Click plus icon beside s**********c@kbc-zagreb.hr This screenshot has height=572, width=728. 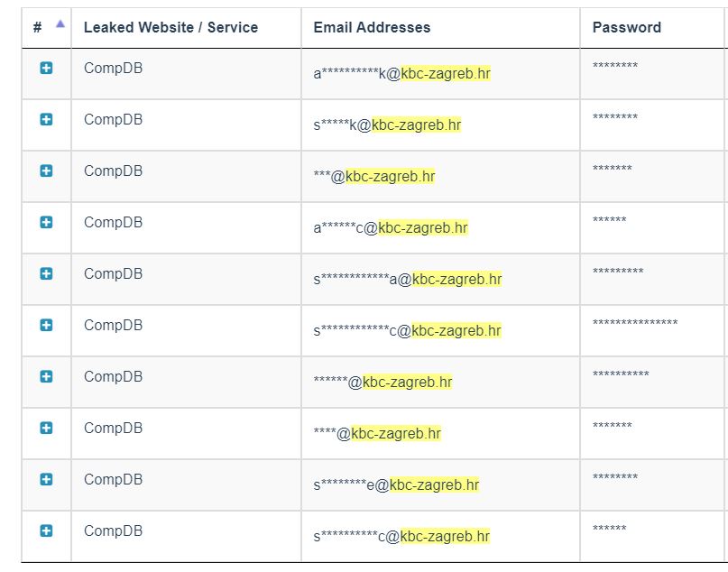tap(46, 530)
